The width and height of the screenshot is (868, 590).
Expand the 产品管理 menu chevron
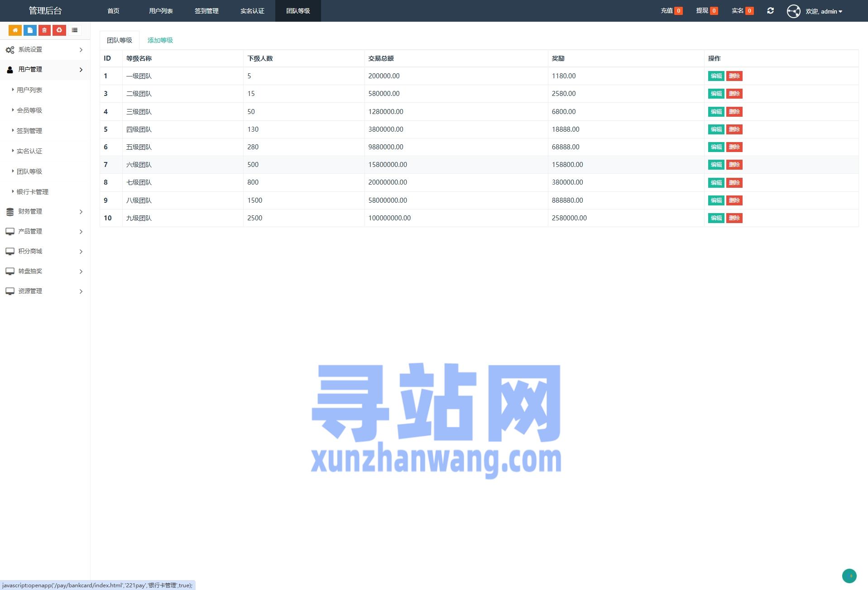(81, 232)
